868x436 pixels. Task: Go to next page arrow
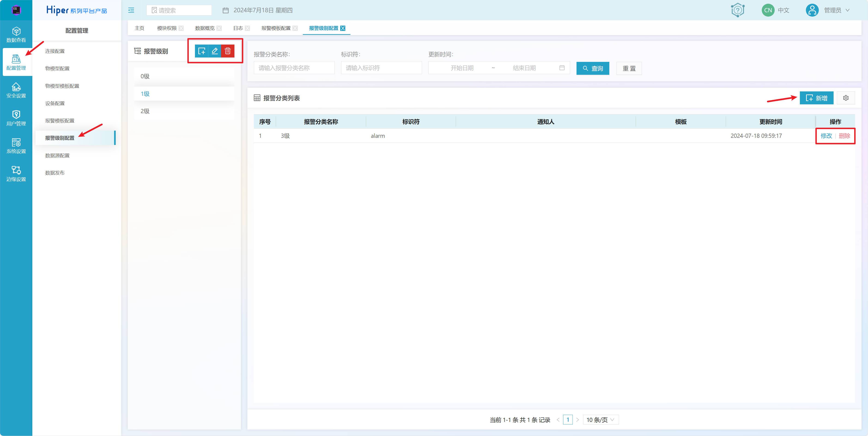click(577, 420)
